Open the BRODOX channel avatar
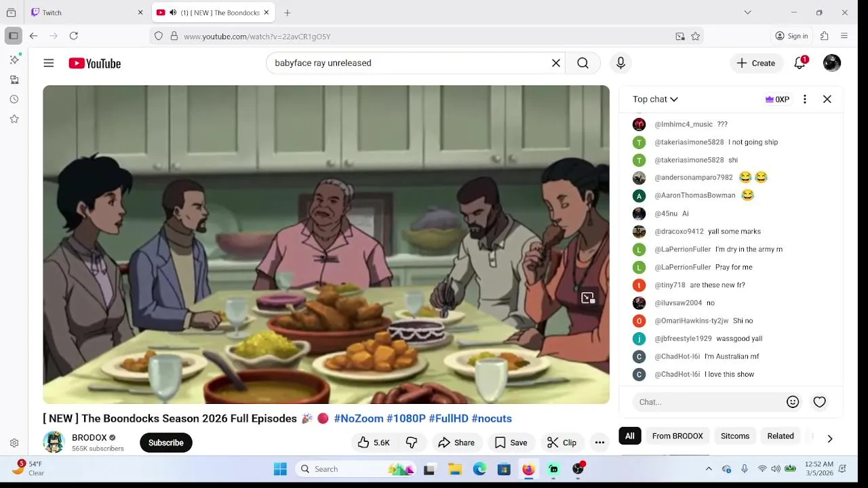 point(54,443)
